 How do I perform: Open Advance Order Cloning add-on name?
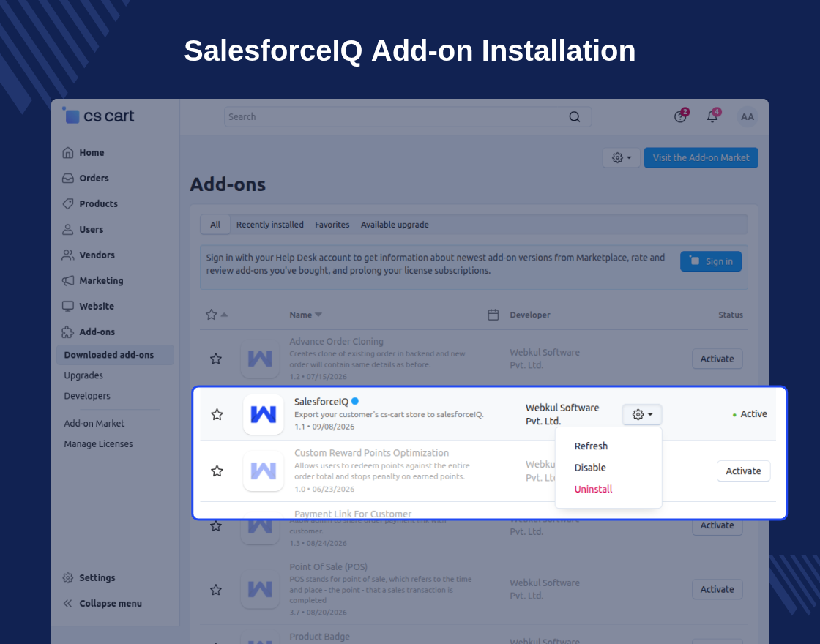(x=336, y=341)
